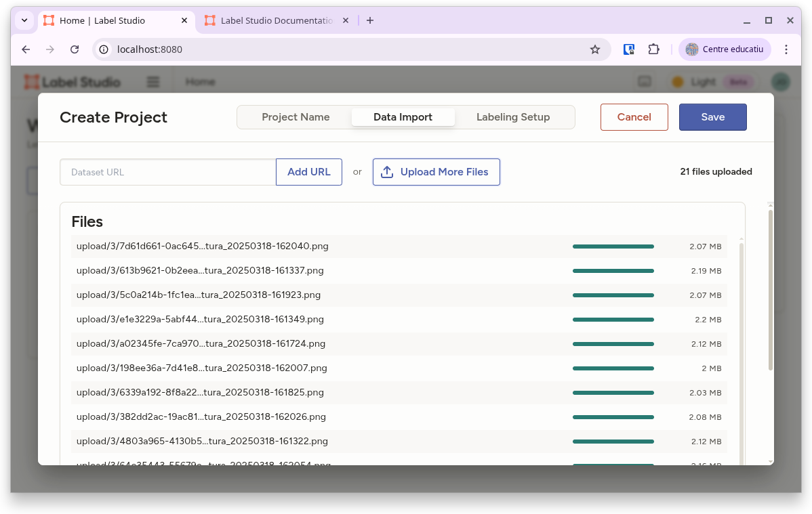812x514 pixels.
Task: Click Upload More Files button
Action: point(436,172)
